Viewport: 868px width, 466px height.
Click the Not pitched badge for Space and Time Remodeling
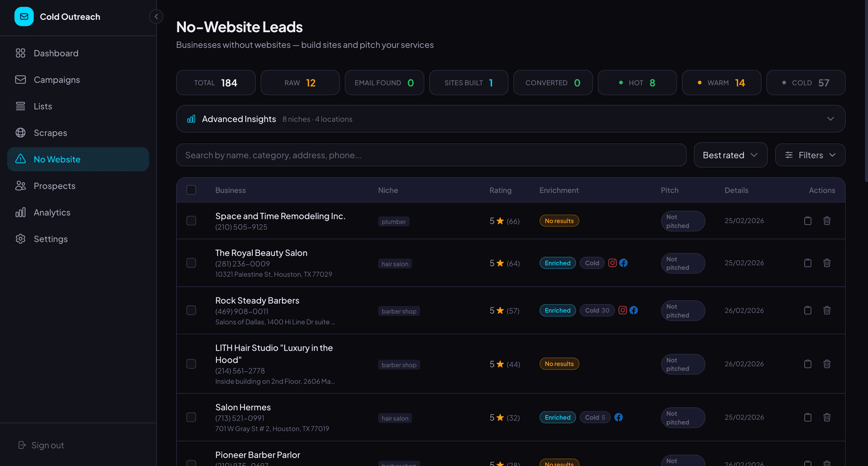(682, 221)
